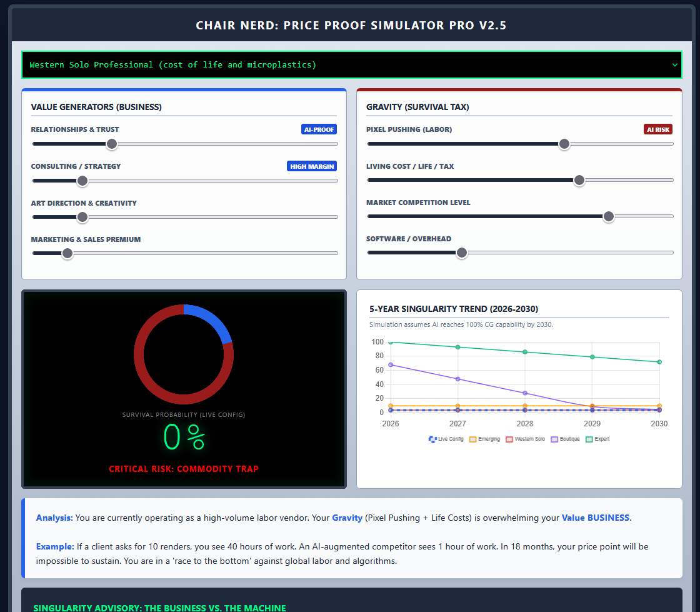This screenshot has width=700, height=612.
Task: Toggle Western Solo series in chart legend
Action: tap(526, 439)
